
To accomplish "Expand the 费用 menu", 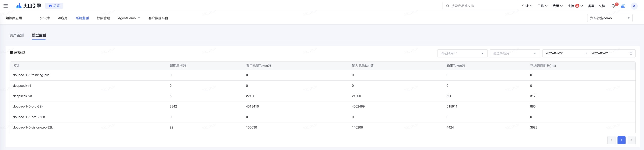I will 557,6.
